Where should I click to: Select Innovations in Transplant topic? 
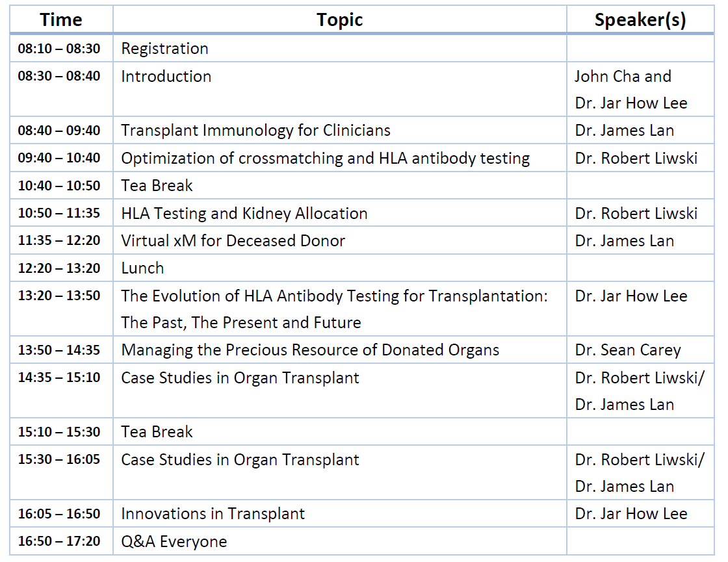pyautogui.click(x=213, y=514)
